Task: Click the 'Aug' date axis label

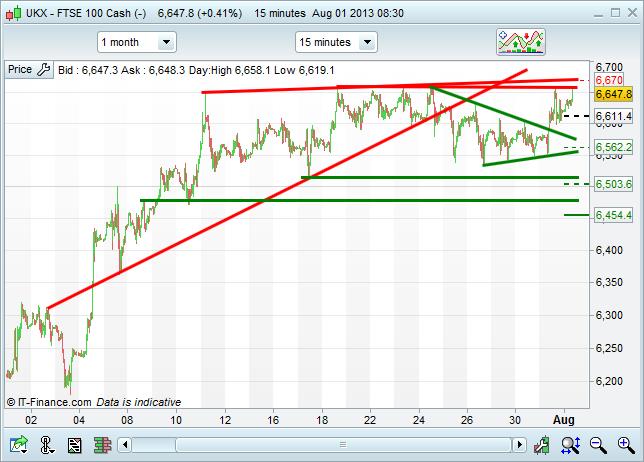Action: 564,420
